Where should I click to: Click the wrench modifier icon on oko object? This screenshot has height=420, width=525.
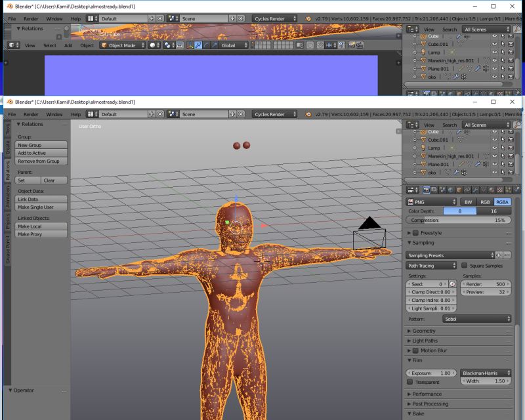pos(455,172)
